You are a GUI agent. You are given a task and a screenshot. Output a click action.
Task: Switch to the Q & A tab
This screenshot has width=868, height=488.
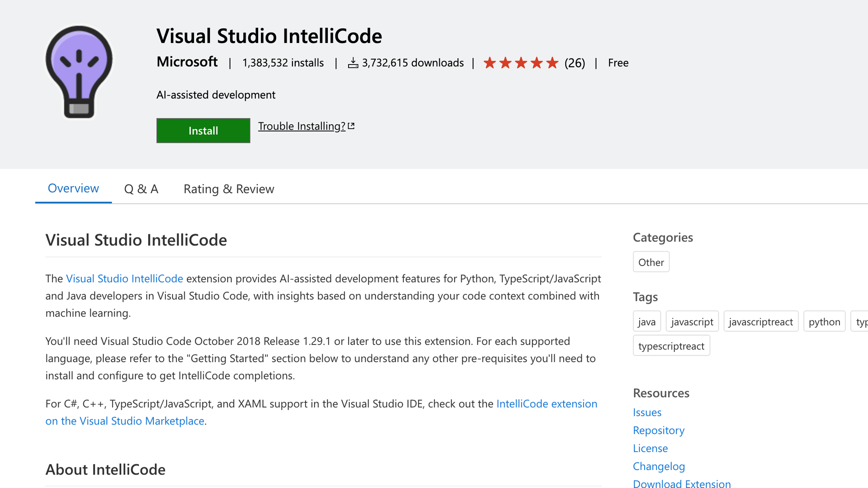coord(141,189)
